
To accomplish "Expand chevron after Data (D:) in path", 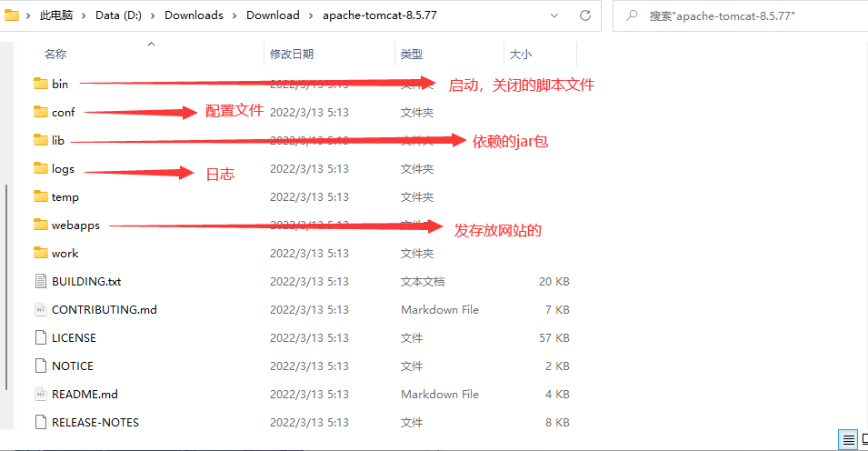I will [x=153, y=15].
